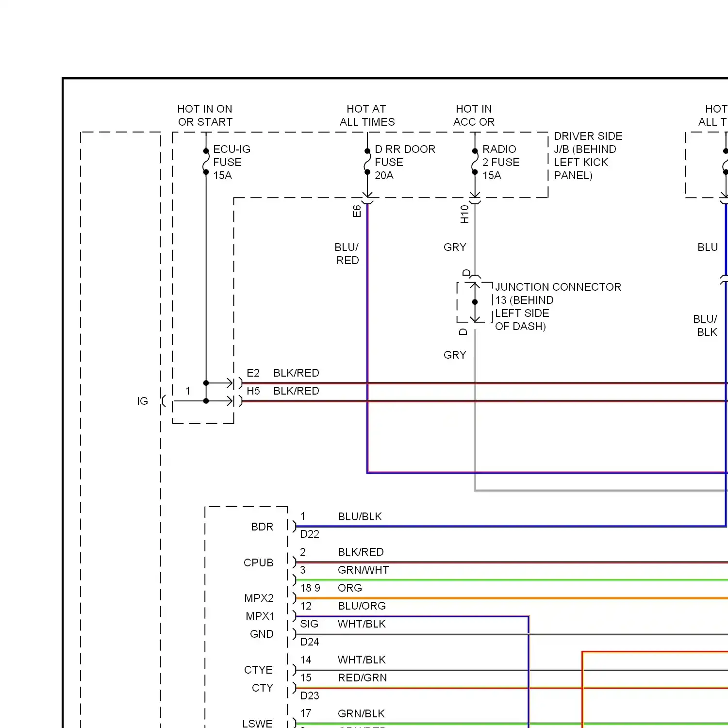Click the 'SIG' pin label
728x728 pixels.
tap(309, 624)
